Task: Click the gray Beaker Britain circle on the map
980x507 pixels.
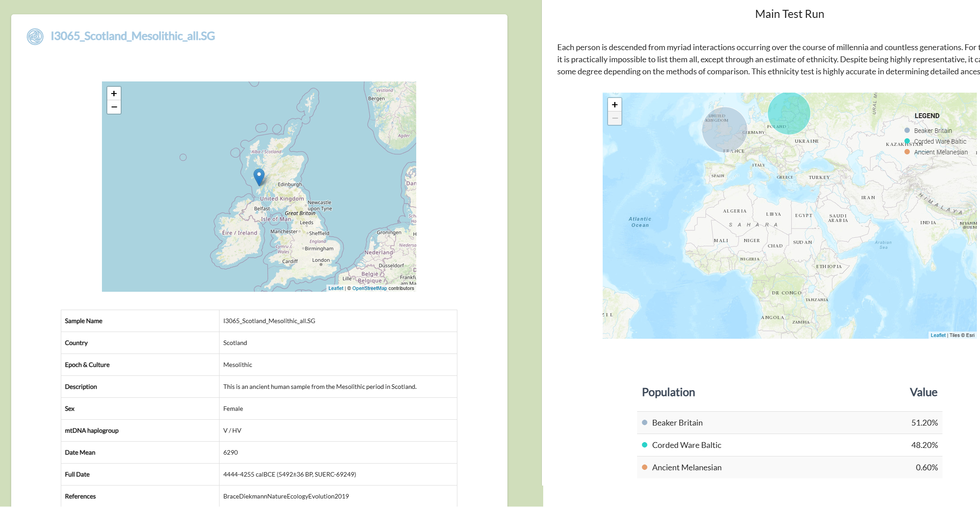Action: 724,129
